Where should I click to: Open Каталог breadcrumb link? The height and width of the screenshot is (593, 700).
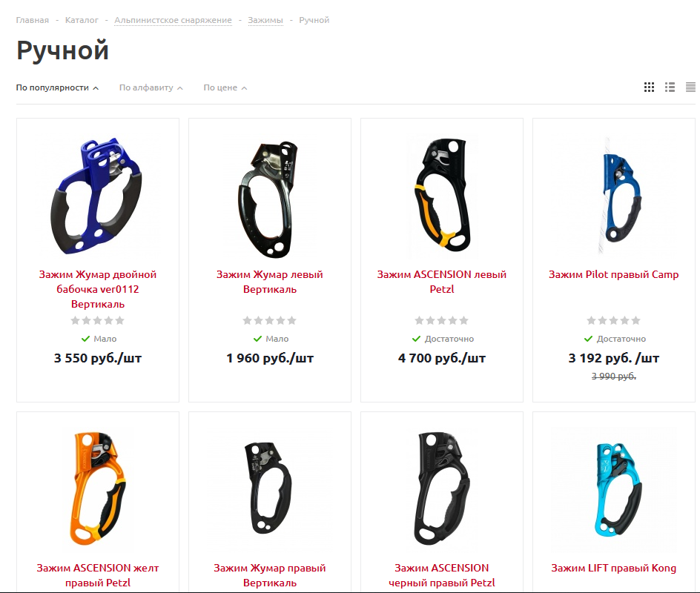[x=82, y=20]
